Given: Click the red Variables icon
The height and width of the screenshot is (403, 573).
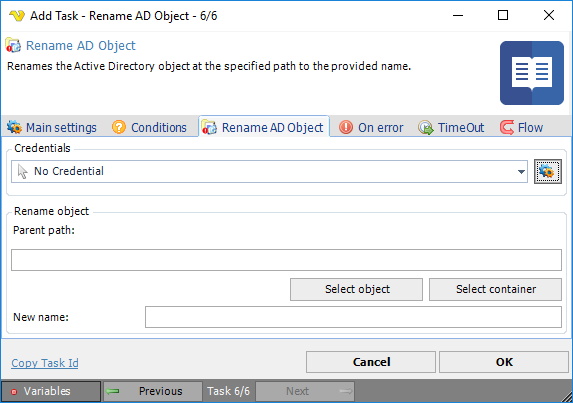Looking at the screenshot, I should tap(14, 392).
